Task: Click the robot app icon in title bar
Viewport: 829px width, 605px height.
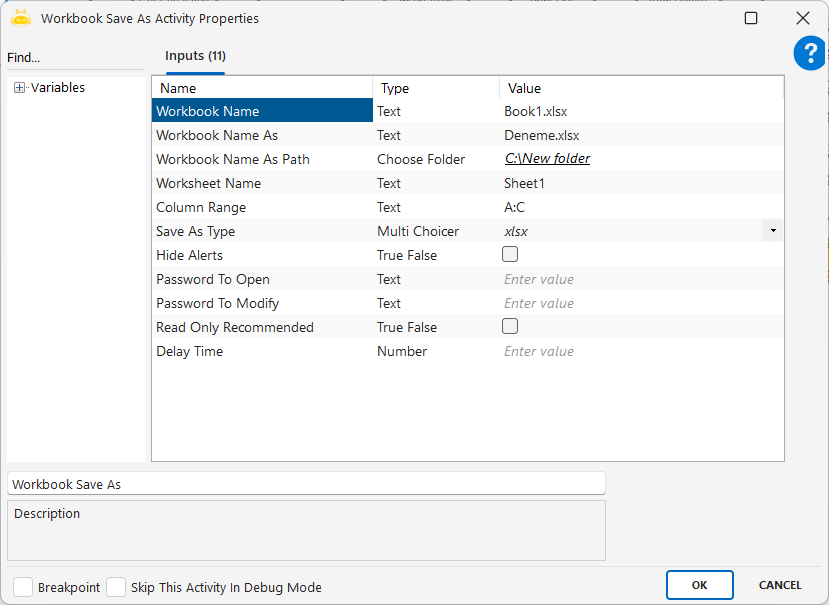Action: pyautogui.click(x=21, y=18)
